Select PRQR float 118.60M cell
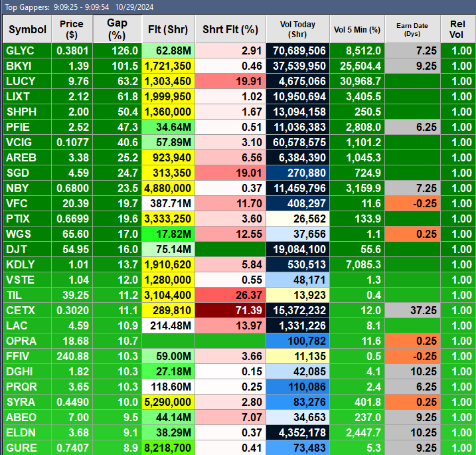Image resolution: width=476 pixels, height=455 pixels. coord(168,387)
